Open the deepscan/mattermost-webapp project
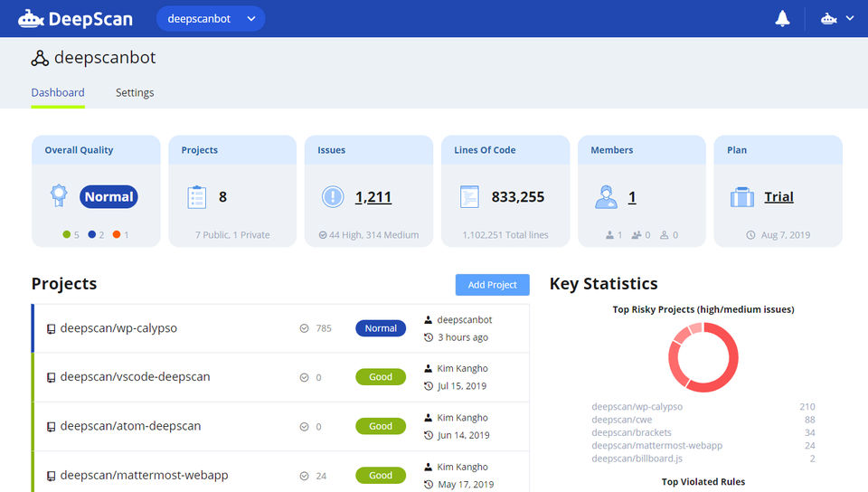The height and width of the screenshot is (492, 868). coord(144,475)
